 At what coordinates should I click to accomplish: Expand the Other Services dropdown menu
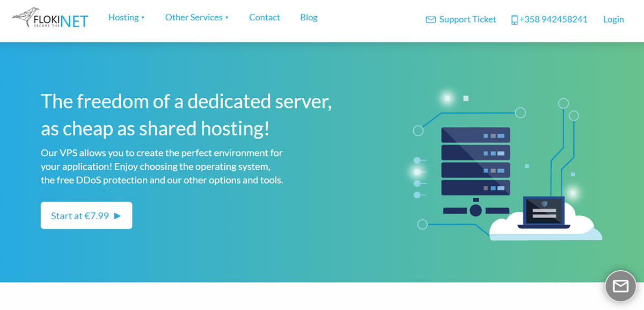197,17
